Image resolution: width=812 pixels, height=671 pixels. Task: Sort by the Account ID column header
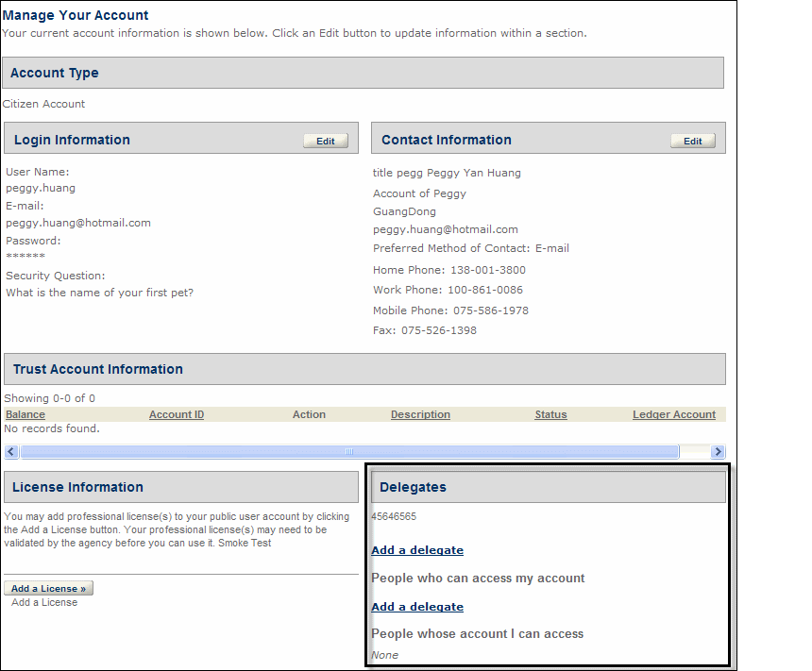(177, 414)
